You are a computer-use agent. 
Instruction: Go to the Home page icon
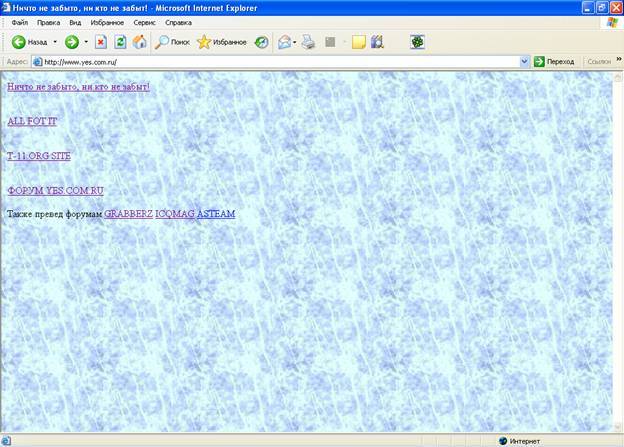[140, 42]
